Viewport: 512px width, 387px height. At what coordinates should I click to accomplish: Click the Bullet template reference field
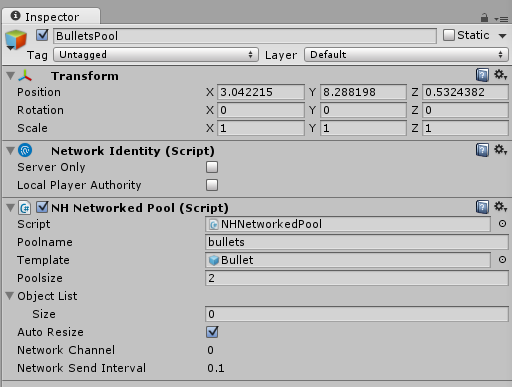click(x=348, y=260)
